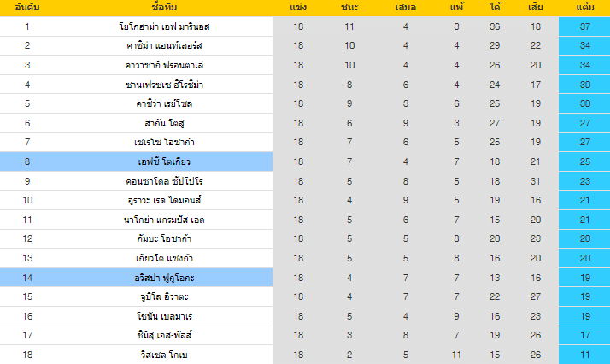This screenshot has height=364, width=610.
Task: Select team ชิมิสุ เอส-พัลส์
Action: click(164, 335)
